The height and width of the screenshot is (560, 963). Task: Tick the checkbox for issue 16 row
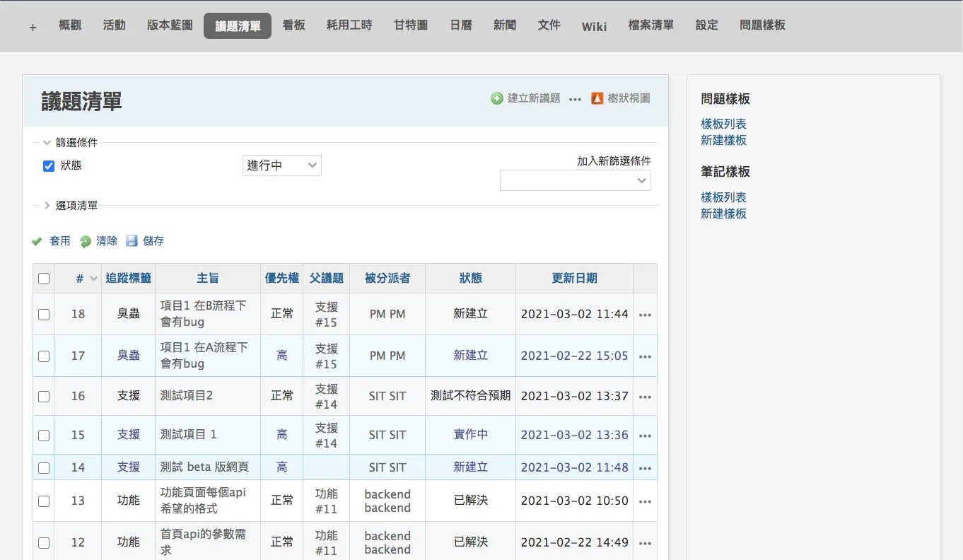(44, 397)
